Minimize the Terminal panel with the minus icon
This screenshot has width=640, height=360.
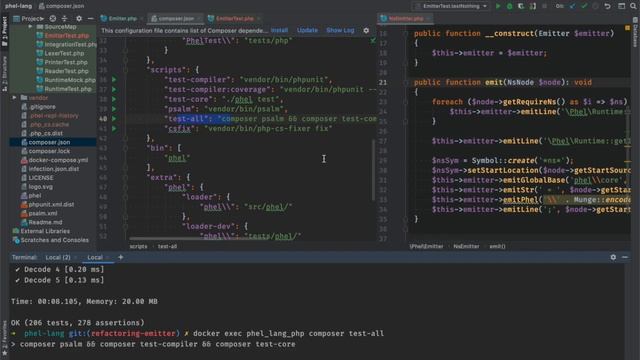(625, 257)
